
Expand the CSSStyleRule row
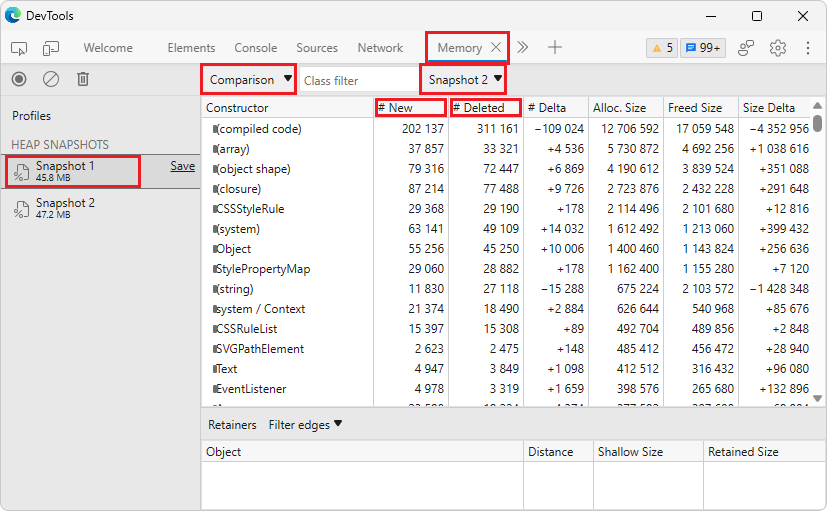tap(215, 209)
